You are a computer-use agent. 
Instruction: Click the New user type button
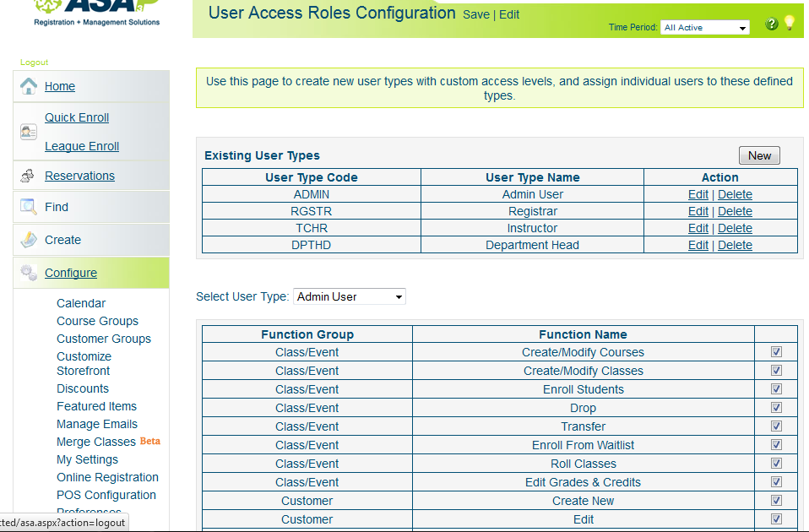[x=759, y=155]
